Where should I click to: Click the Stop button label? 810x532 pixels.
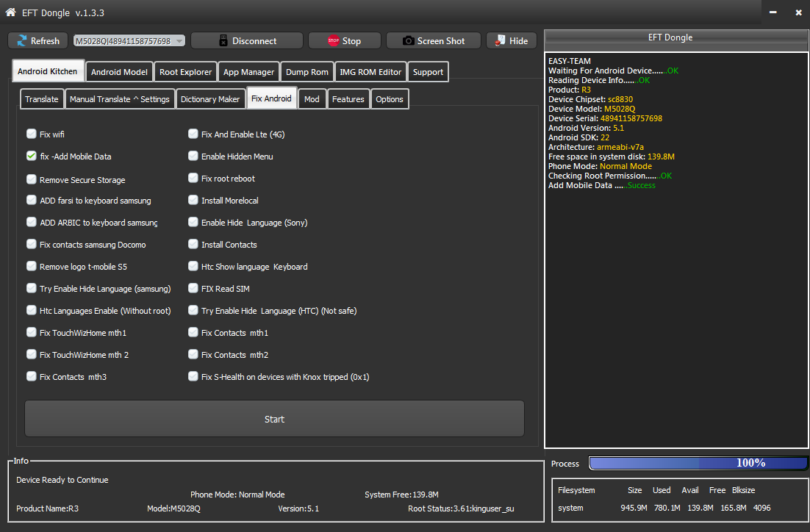coord(351,41)
